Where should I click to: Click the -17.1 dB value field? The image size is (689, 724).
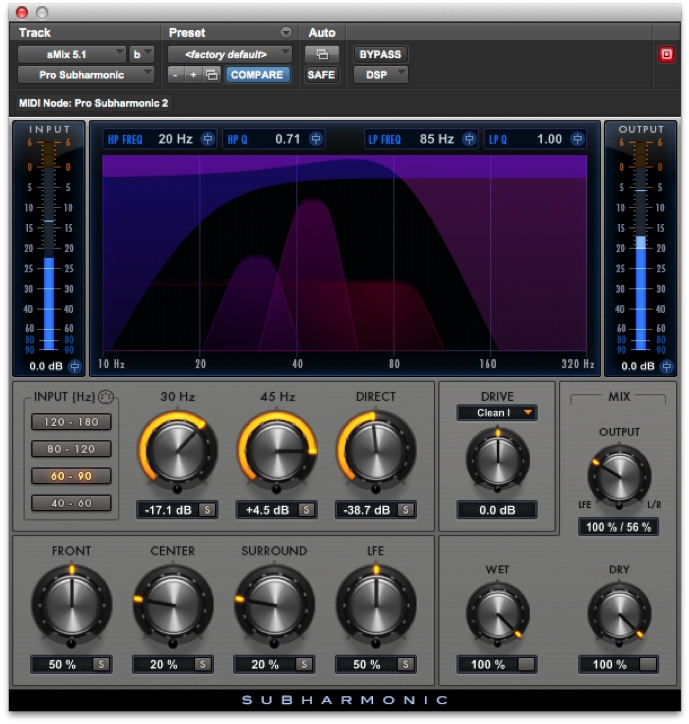tap(168, 510)
